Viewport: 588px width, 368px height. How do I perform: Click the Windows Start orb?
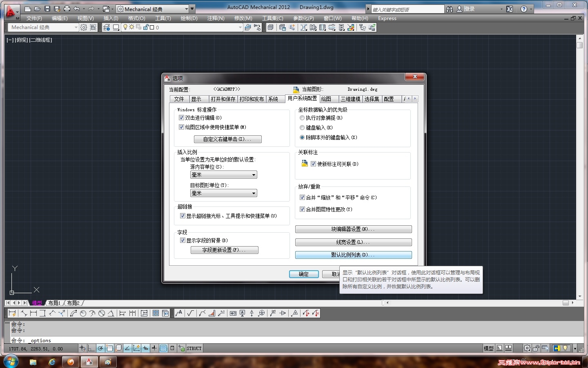point(11,361)
